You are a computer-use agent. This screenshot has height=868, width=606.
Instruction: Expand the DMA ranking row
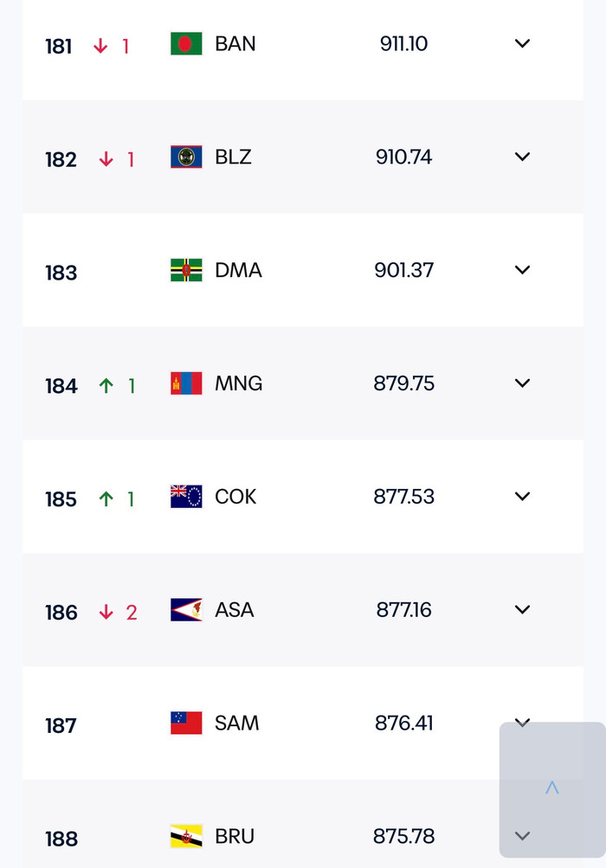(x=522, y=271)
